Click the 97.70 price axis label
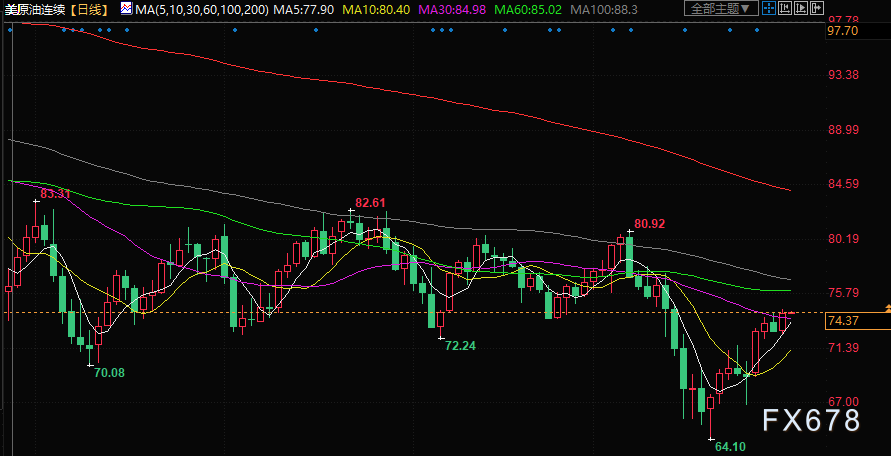The height and width of the screenshot is (456, 891). (x=843, y=31)
